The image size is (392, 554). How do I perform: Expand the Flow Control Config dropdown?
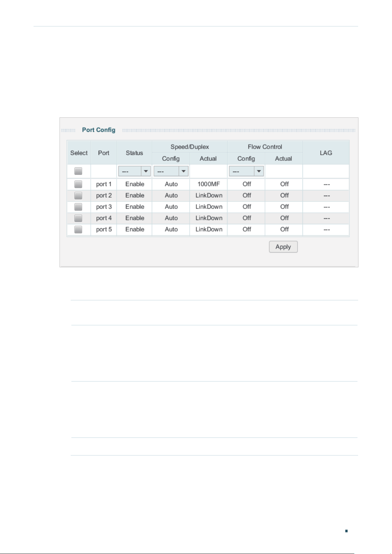[x=246, y=171]
